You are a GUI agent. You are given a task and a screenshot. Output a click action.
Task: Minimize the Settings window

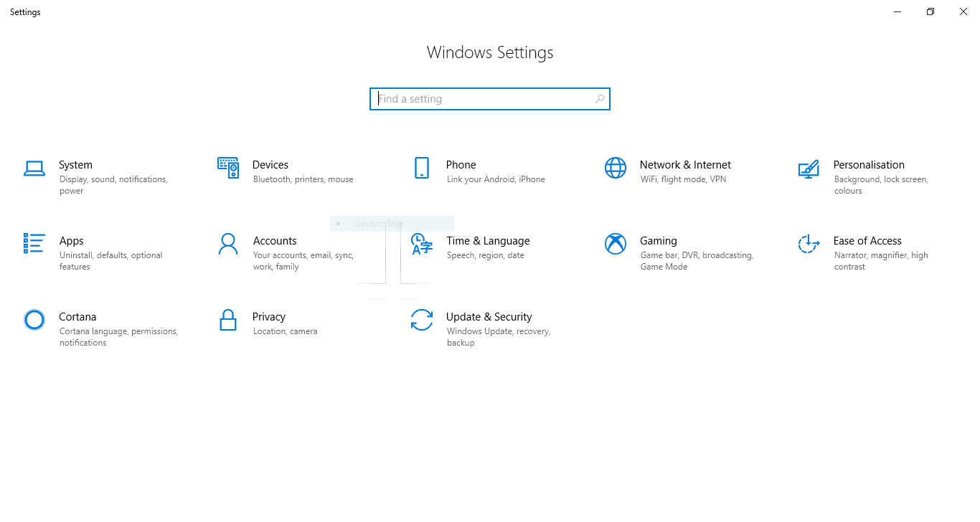[897, 11]
